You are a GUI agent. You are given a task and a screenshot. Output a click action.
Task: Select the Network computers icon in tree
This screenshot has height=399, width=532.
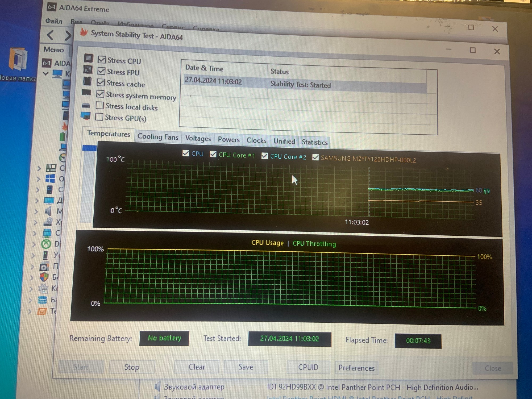tap(47, 233)
